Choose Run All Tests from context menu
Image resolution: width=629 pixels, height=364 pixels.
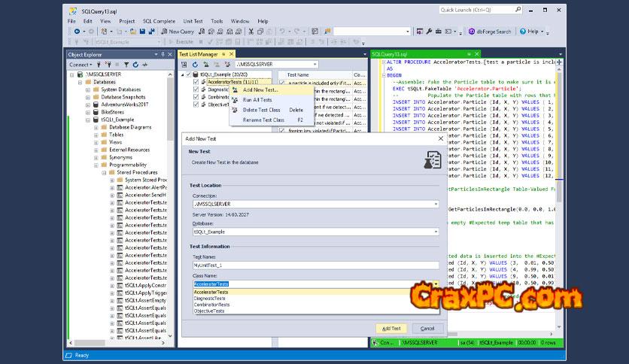coord(257,100)
